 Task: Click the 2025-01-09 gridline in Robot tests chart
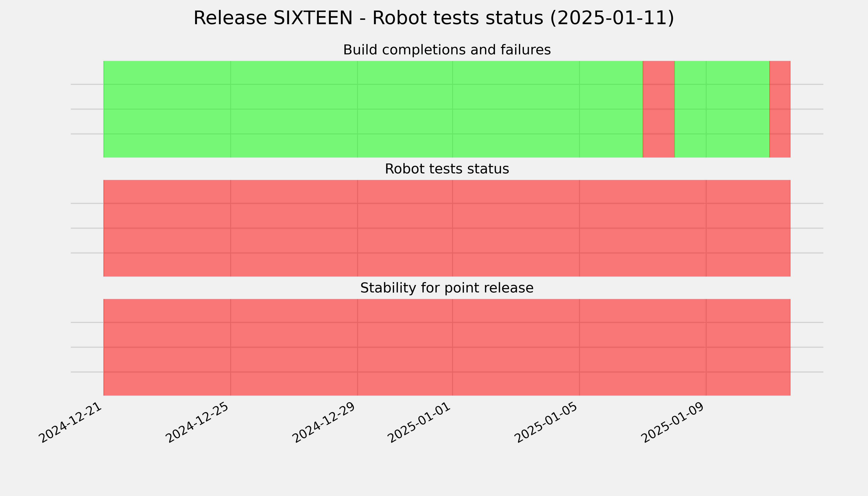(x=706, y=228)
